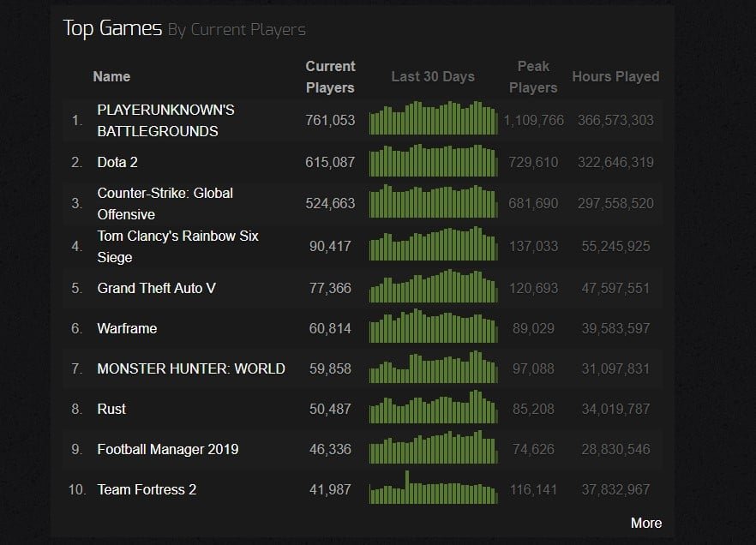Open the PLAYERUNKNOWN'S BATTLEGROUNDS game link
Image resolution: width=756 pixels, height=545 pixels.
click(x=165, y=121)
